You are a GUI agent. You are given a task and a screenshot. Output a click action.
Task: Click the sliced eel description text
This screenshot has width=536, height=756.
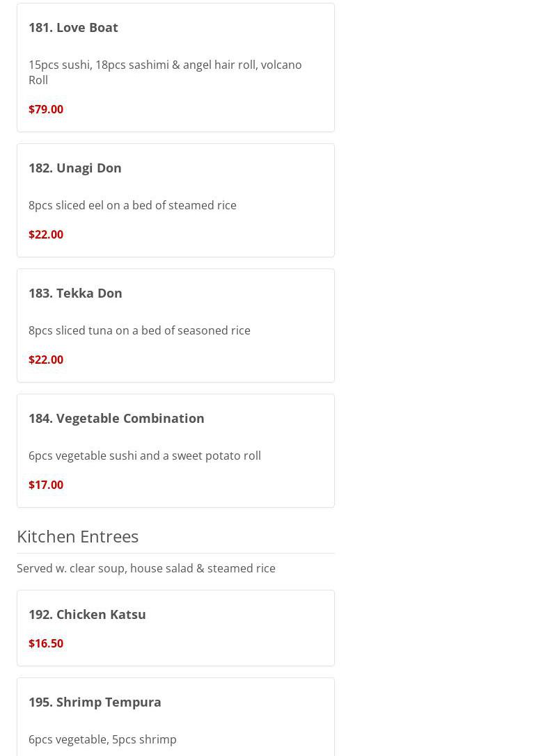132,205
